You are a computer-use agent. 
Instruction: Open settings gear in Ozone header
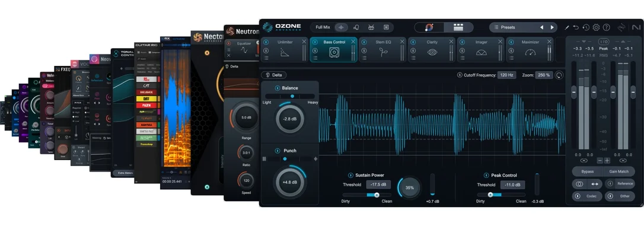[x=596, y=27]
